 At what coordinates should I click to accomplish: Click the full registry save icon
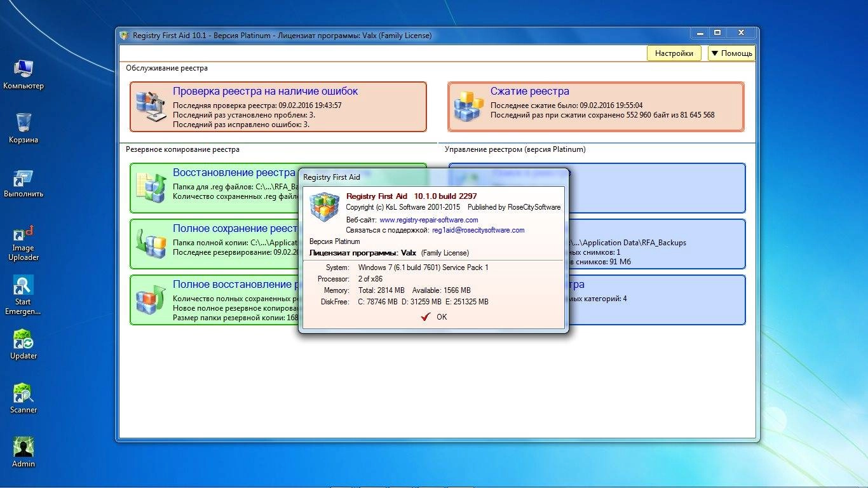[x=151, y=244]
